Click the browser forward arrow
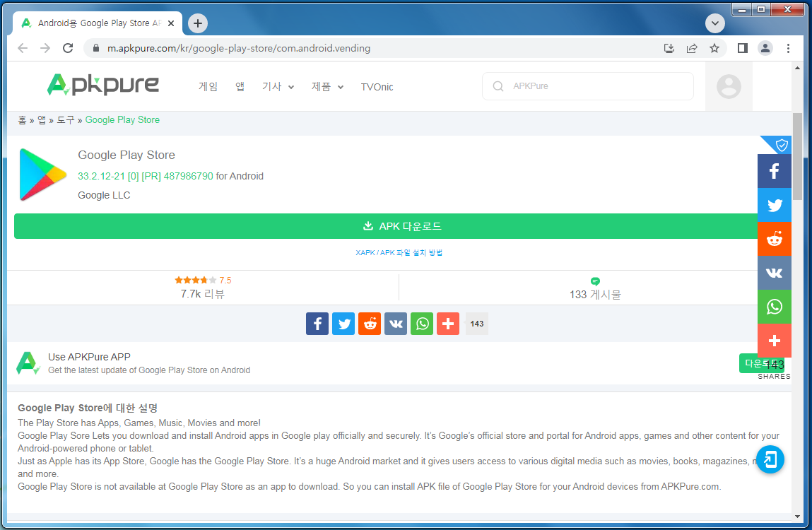The image size is (812, 530). tap(45, 48)
